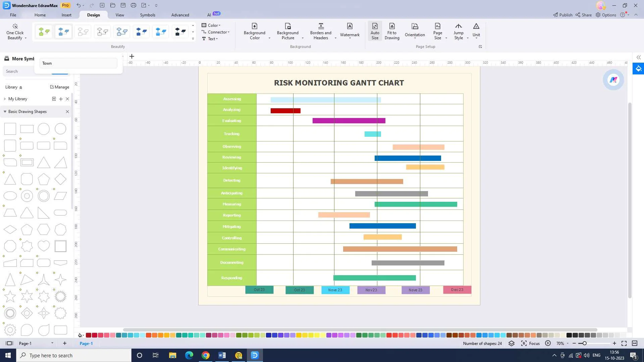
Task: Click the Publish button
Action: pyautogui.click(x=563, y=15)
